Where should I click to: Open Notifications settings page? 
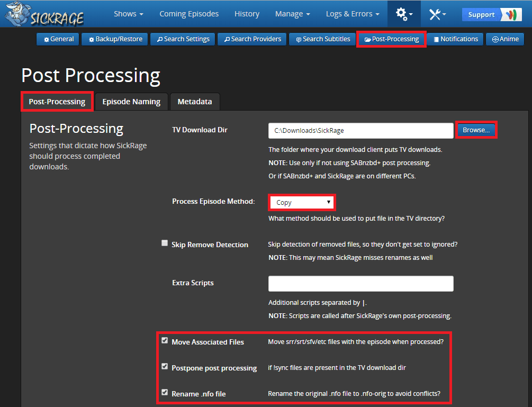[x=455, y=39]
